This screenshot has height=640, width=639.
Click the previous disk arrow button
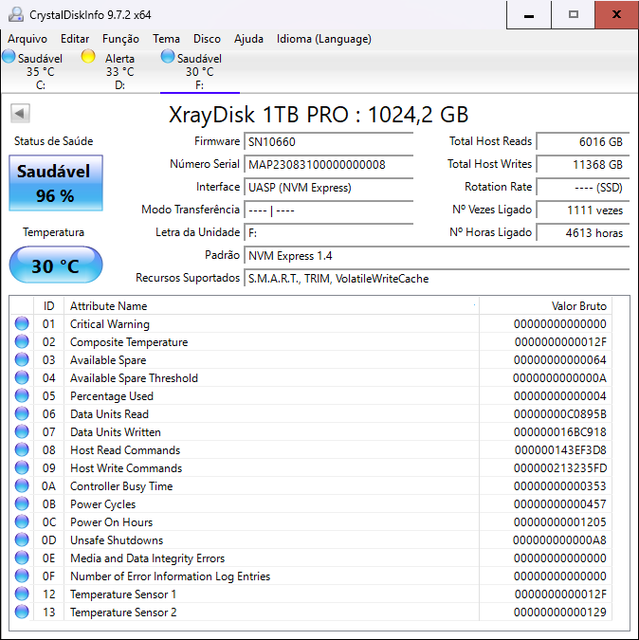point(20,113)
